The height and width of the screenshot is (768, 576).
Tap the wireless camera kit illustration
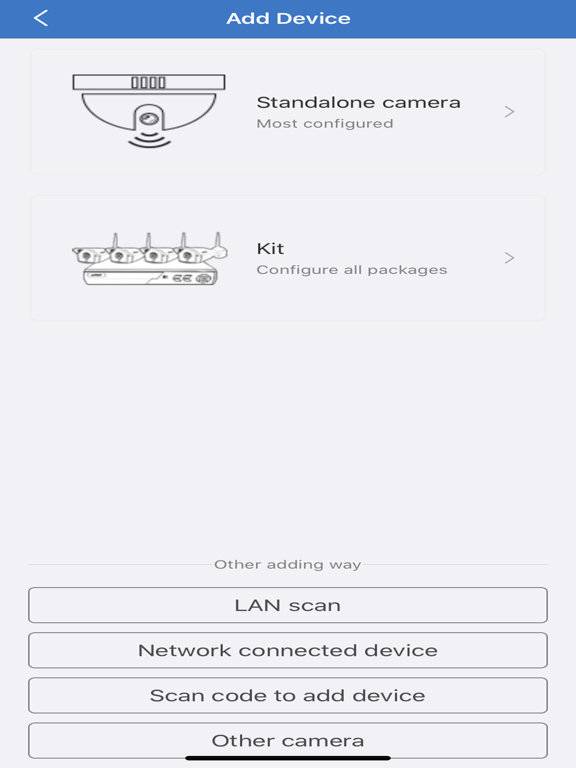coord(150,259)
